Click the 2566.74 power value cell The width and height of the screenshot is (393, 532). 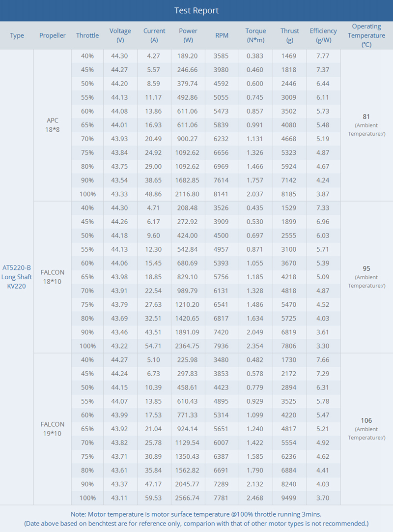click(188, 498)
